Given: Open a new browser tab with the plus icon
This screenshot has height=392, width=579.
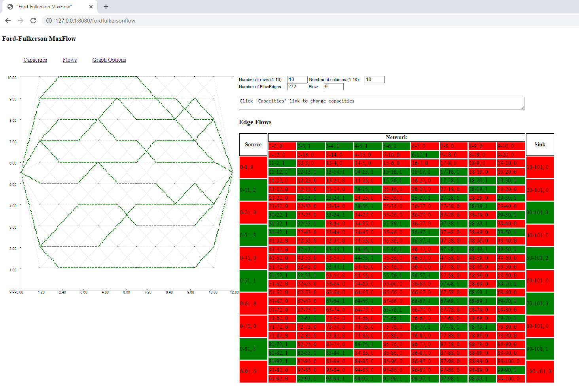Looking at the screenshot, I should click(106, 7).
